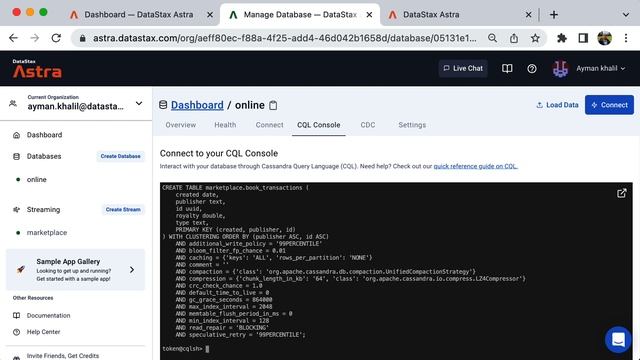Click the browser forward arrow
This screenshot has width=640, height=360.
(35, 38)
